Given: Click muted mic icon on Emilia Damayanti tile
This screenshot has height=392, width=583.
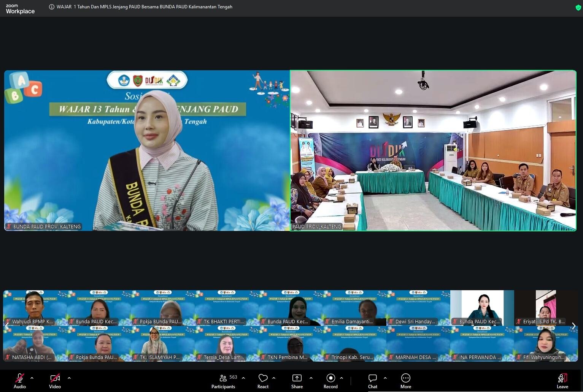Looking at the screenshot, I should pos(327,322).
